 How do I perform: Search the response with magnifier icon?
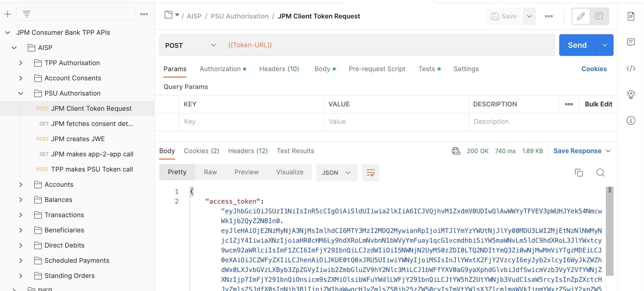[x=600, y=173]
